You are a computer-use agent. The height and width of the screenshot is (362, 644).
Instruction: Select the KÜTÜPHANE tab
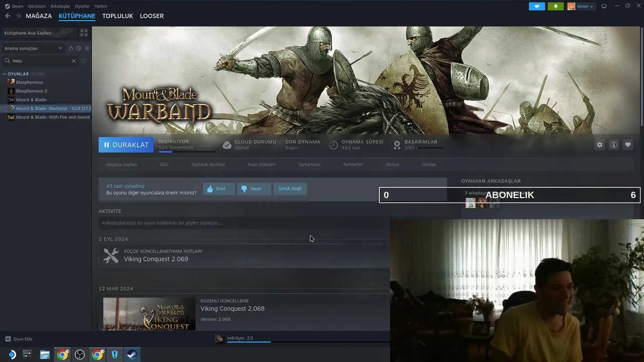coord(77,16)
